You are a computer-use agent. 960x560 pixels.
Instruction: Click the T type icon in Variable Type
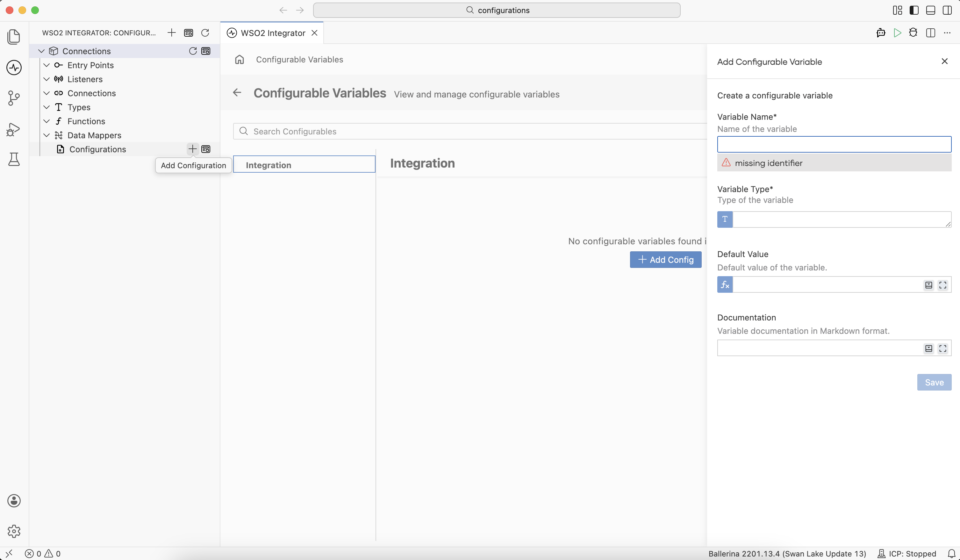(x=725, y=219)
